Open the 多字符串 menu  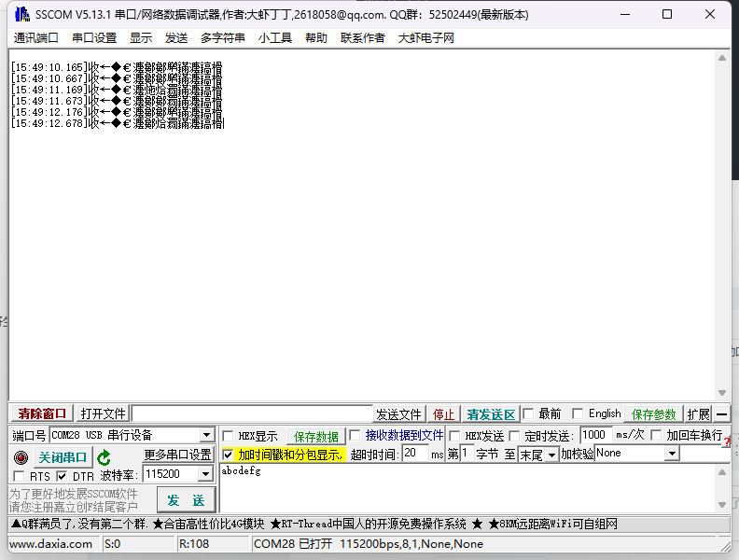click(x=222, y=37)
